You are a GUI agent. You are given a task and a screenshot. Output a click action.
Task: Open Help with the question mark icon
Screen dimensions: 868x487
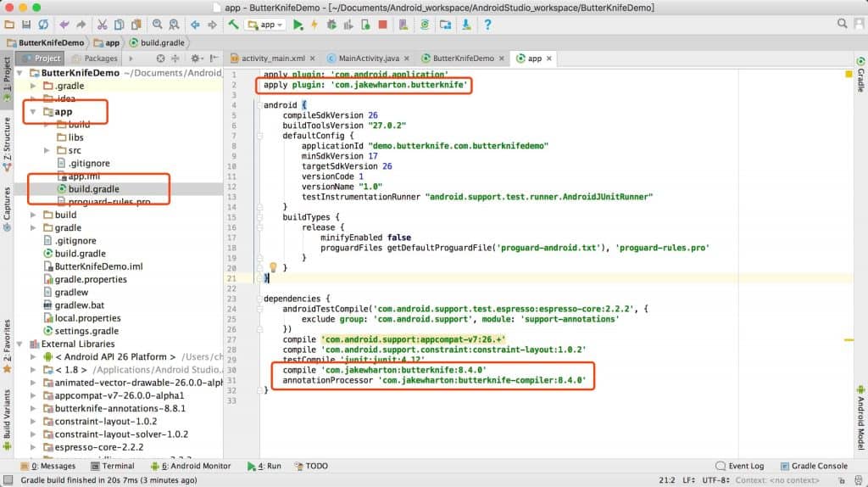[487, 25]
